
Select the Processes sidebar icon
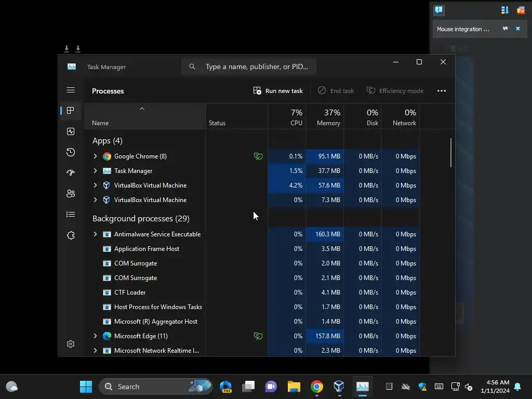click(x=71, y=110)
